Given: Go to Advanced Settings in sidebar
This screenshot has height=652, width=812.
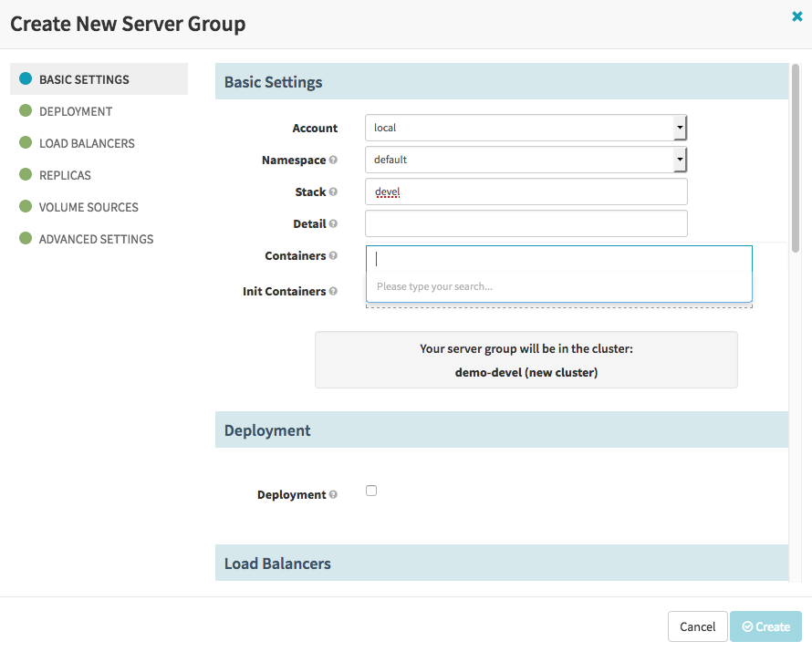Looking at the screenshot, I should 96,239.
